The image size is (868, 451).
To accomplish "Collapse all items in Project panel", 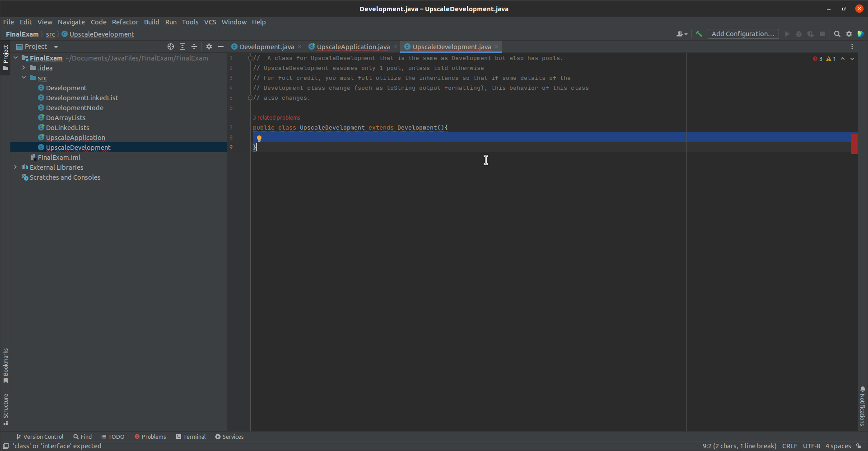I will click(194, 46).
